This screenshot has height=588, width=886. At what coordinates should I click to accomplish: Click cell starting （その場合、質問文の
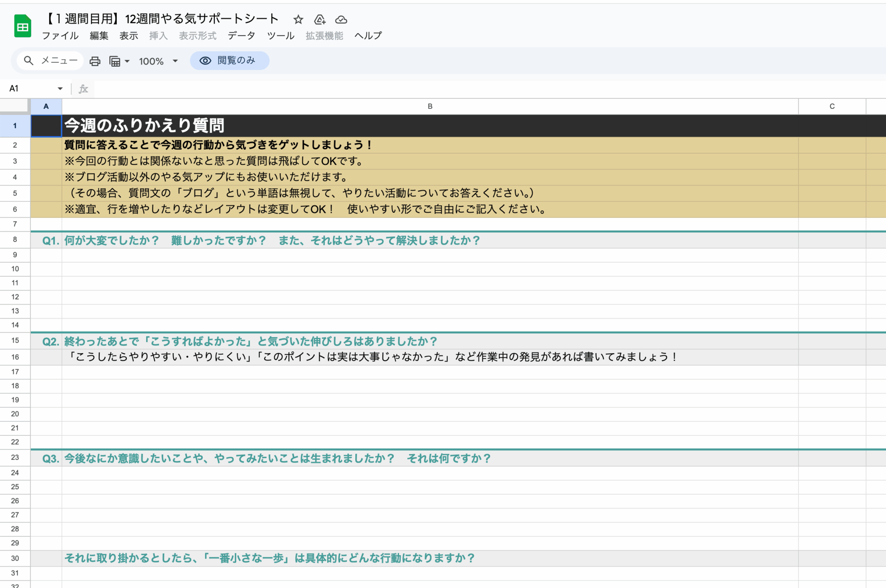[430, 193]
